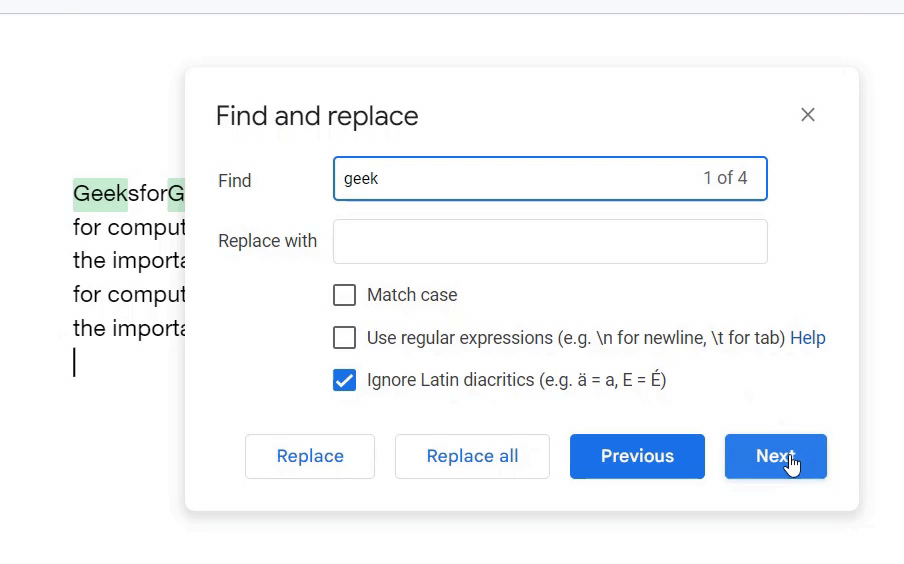
Task: Uncheck Ignore Latin diacritics option
Action: 344,380
